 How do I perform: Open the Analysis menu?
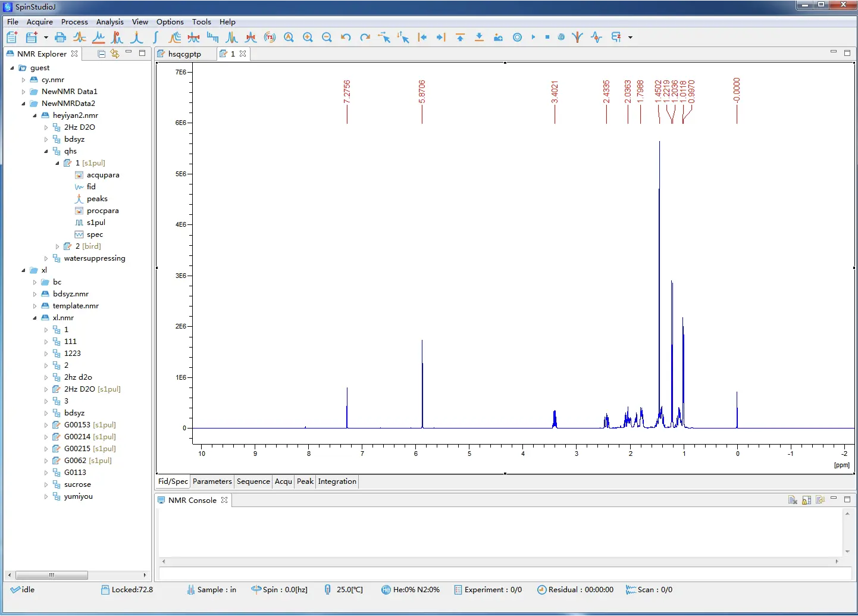(109, 22)
